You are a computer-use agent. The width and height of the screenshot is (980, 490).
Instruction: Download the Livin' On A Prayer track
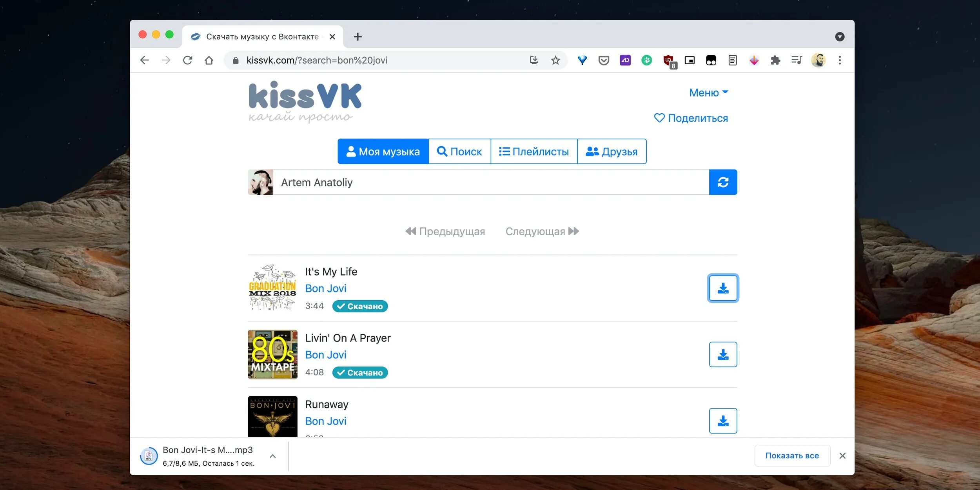(x=723, y=354)
